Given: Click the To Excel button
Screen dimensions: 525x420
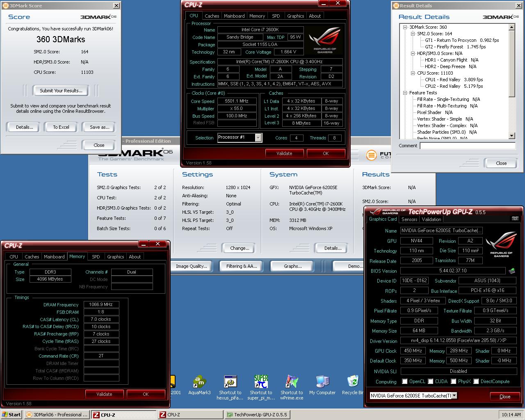Looking at the screenshot, I should (x=61, y=127).
